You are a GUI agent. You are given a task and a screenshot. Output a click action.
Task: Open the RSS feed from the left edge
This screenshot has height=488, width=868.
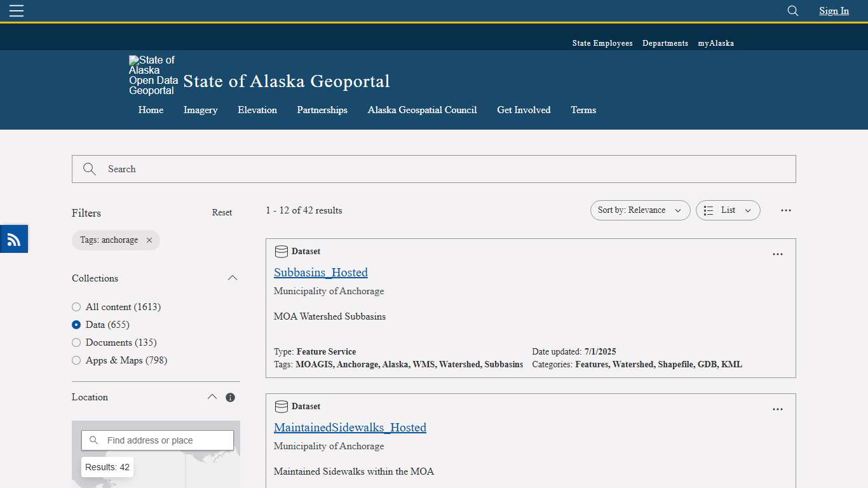click(13, 238)
